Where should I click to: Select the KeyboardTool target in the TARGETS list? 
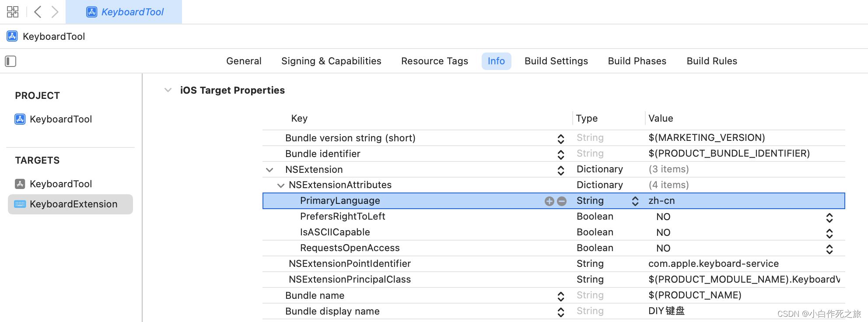click(61, 184)
